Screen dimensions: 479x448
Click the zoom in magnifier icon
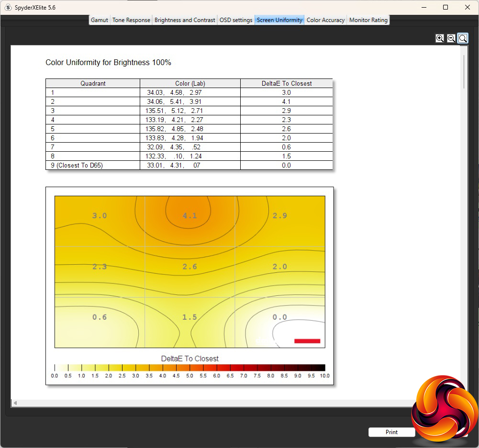[x=440, y=38]
